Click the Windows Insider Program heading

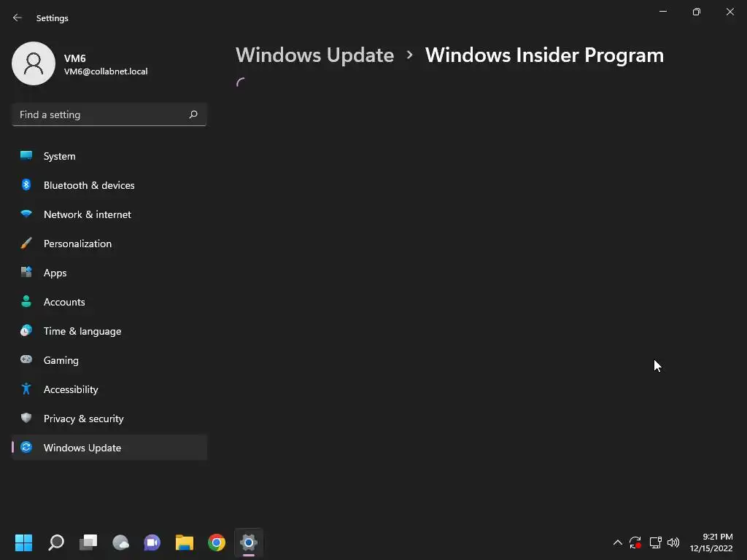point(544,55)
